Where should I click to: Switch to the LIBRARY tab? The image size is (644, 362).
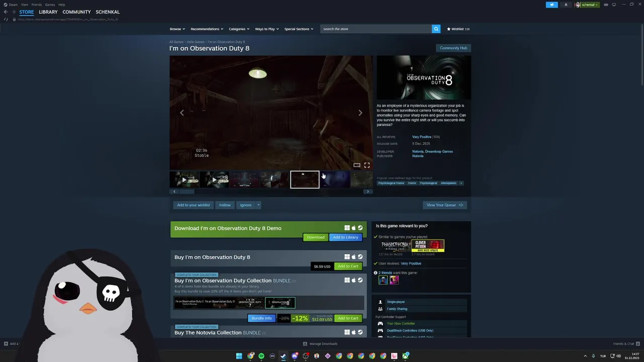[48, 12]
